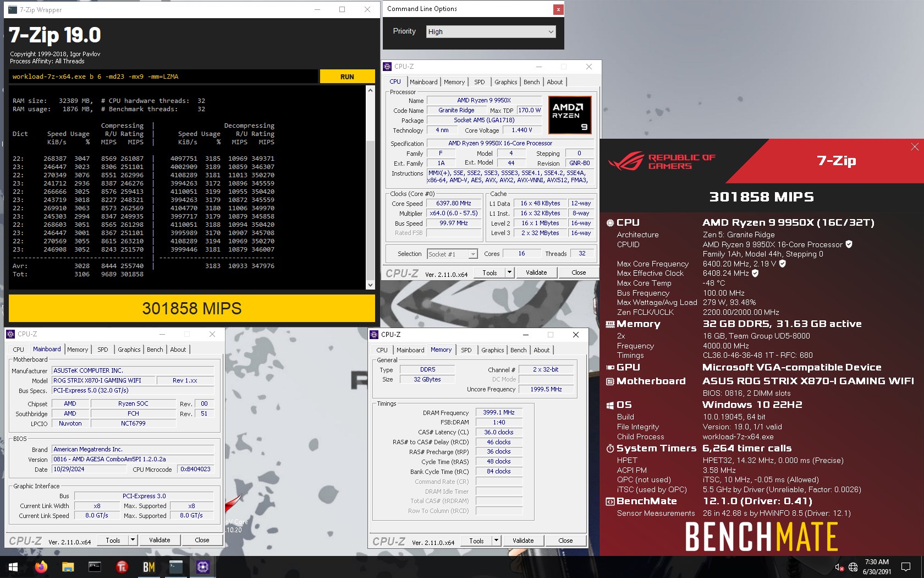This screenshot has height=578, width=924.
Task: Click Validate in the top CPU-Z window
Action: click(x=536, y=272)
